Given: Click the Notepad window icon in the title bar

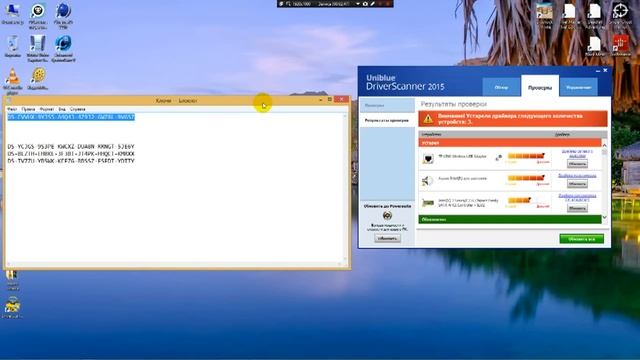Looking at the screenshot, I should coord(9,100).
